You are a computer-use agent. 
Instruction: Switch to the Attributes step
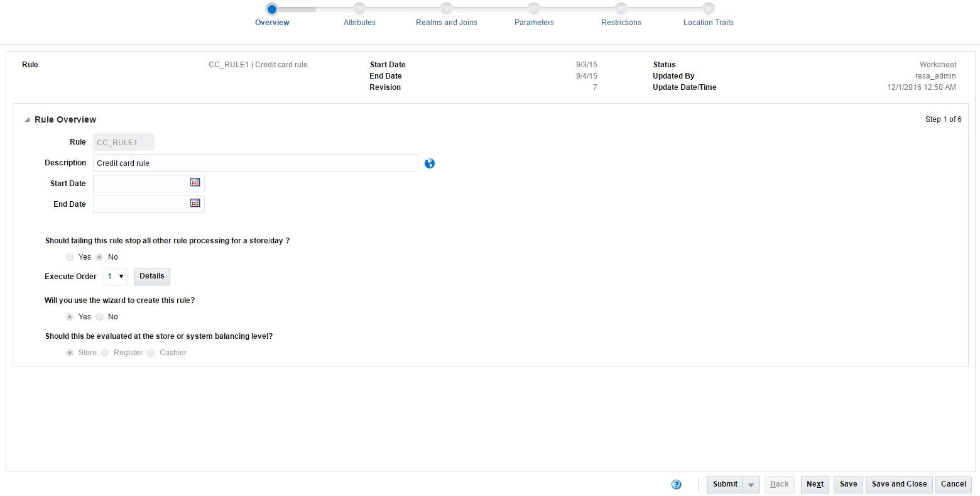359,9
